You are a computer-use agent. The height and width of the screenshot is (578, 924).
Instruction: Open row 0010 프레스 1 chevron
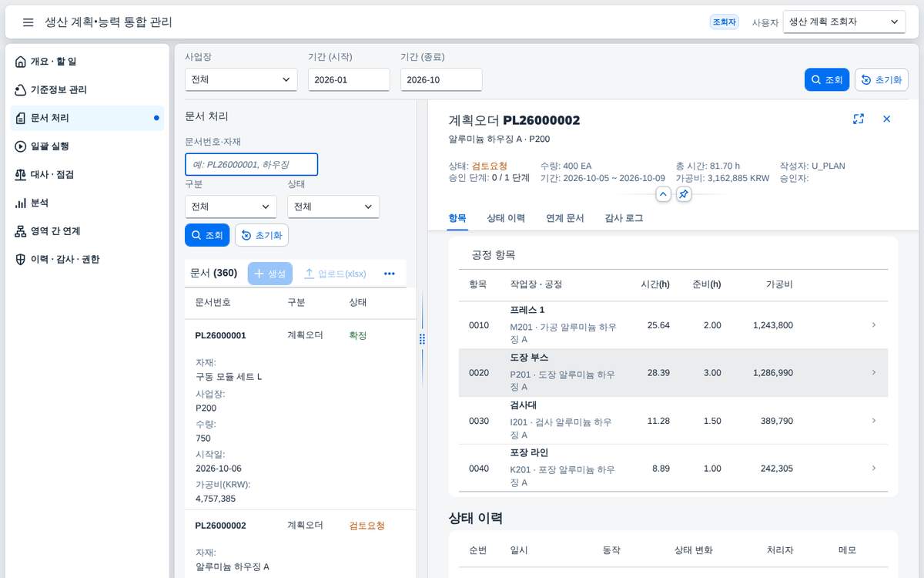click(873, 325)
